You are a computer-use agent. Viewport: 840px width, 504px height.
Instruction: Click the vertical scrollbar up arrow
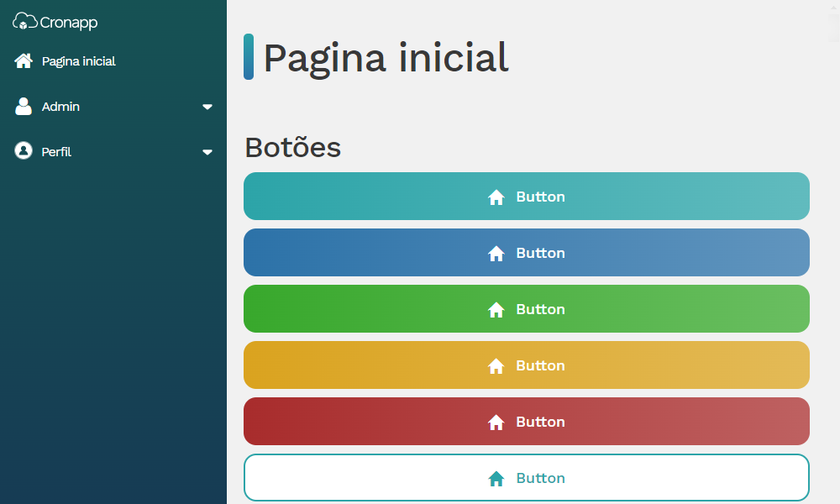coord(833,8)
